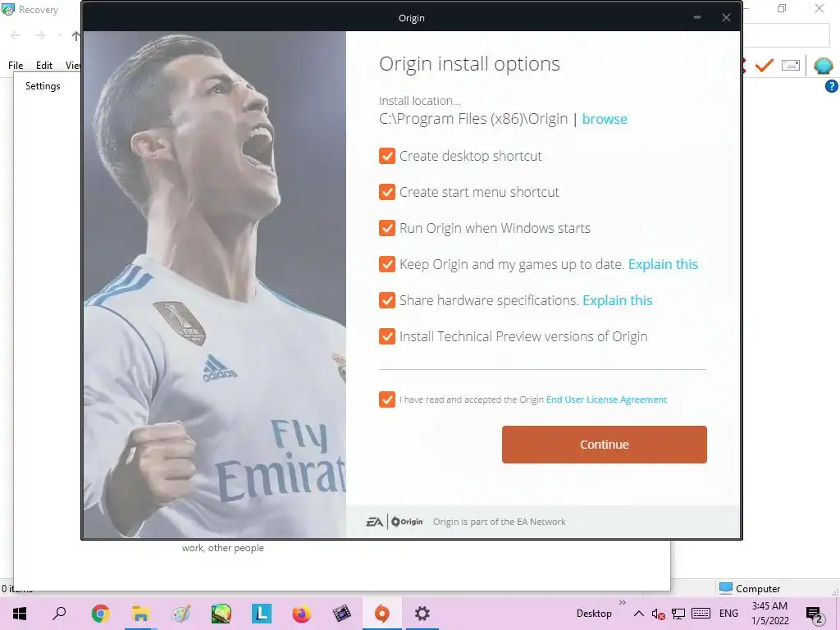Show hidden system tray icons
Viewport: 840px width, 630px height.
click(638, 614)
